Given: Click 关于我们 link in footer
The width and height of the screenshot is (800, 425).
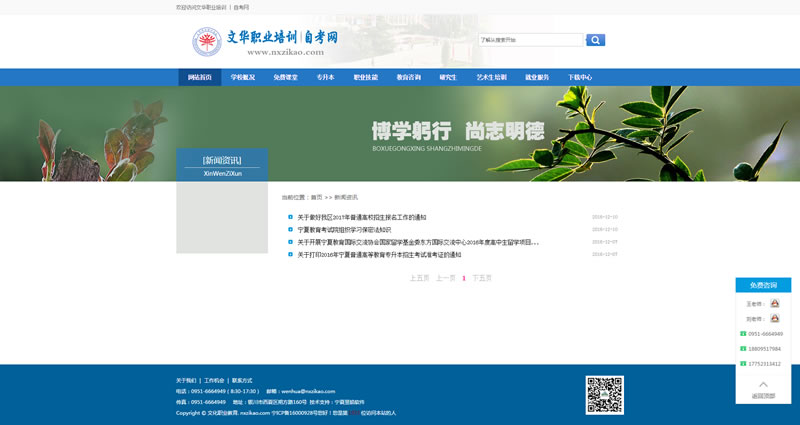Looking at the screenshot, I should coord(186,380).
